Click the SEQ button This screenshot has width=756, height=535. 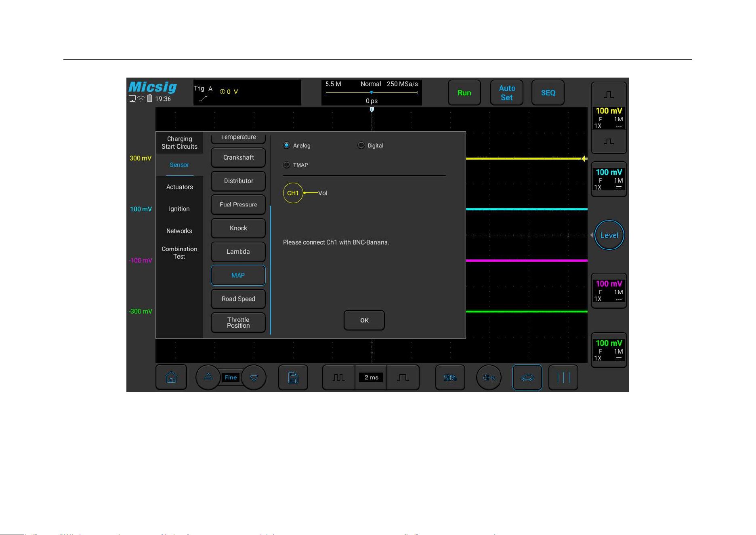pyautogui.click(x=548, y=93)
